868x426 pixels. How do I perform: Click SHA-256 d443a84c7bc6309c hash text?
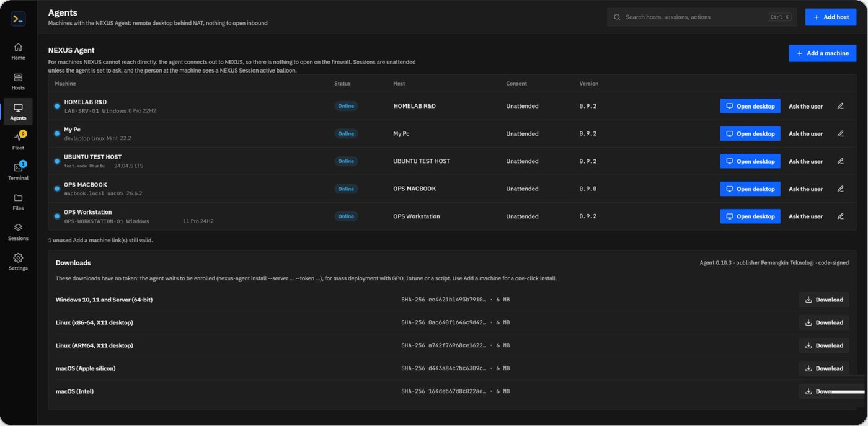tap(443, 368)
